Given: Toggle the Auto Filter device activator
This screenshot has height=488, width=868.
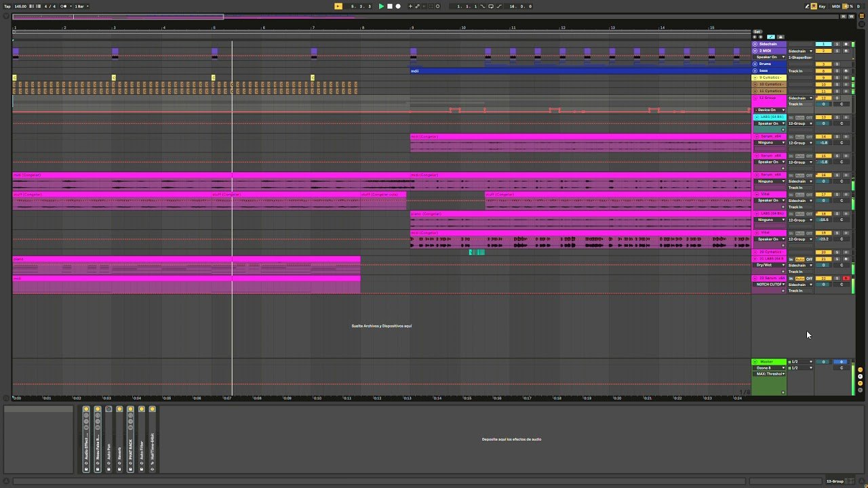Looking at the screenshot, I should pos(141,409).
